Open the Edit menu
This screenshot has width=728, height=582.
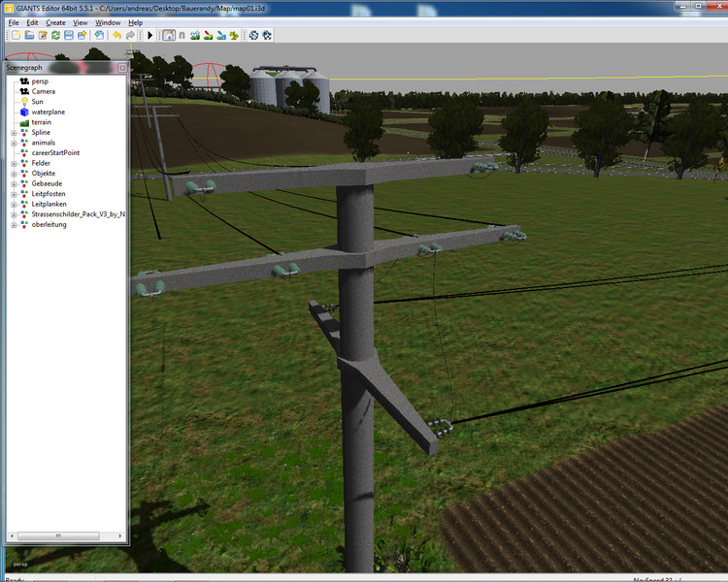tap(32, 22)
